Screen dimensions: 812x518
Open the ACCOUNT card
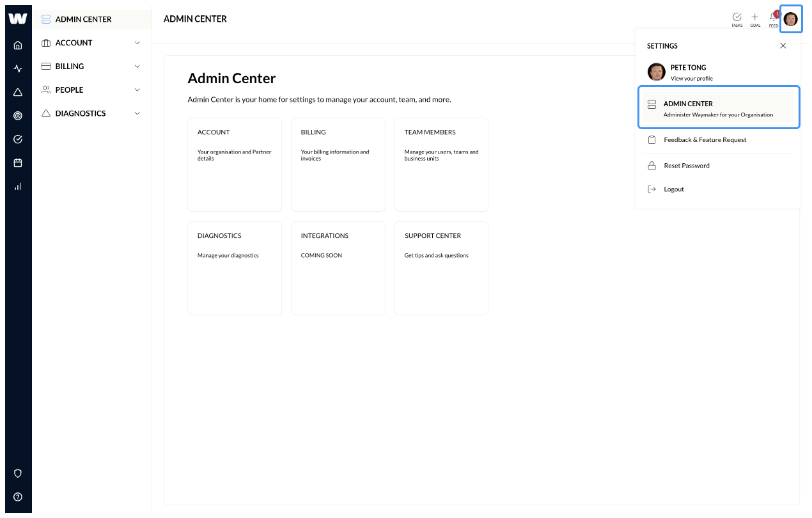tap(235, 164)
